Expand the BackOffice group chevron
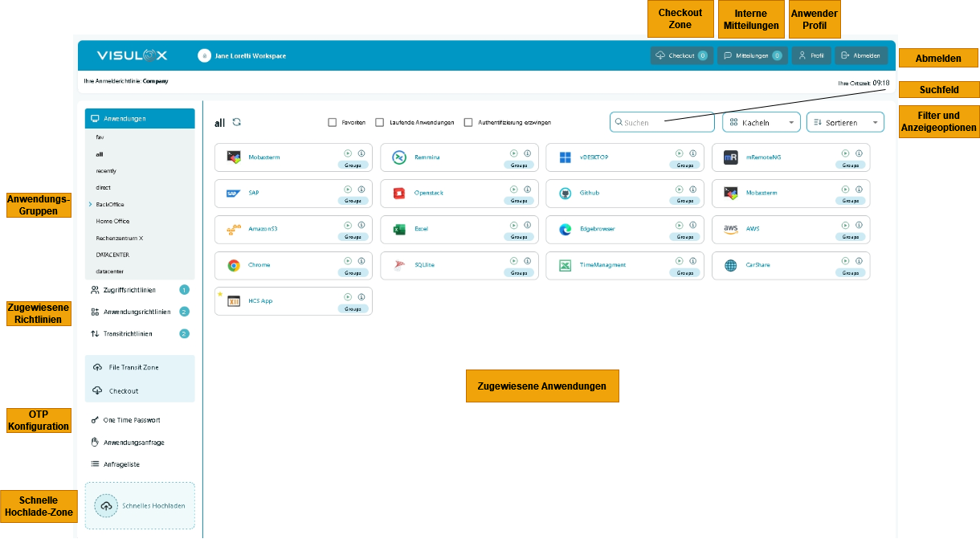 91,205
